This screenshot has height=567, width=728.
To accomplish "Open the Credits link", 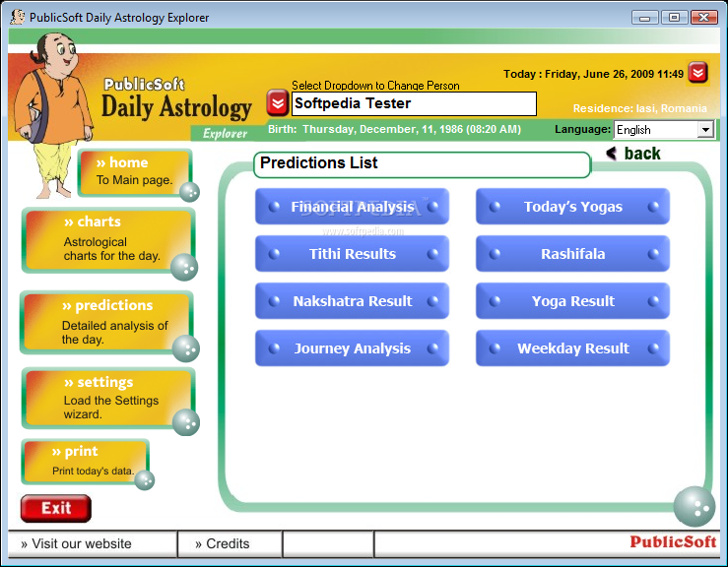I will click(223, 543).
